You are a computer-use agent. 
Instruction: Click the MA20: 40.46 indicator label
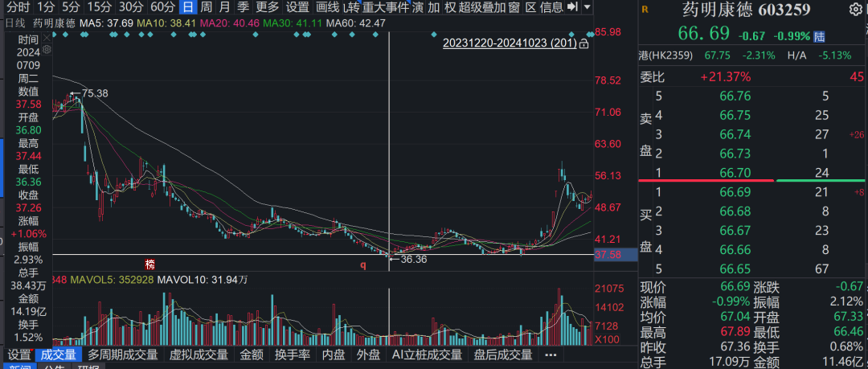(229, 23)
